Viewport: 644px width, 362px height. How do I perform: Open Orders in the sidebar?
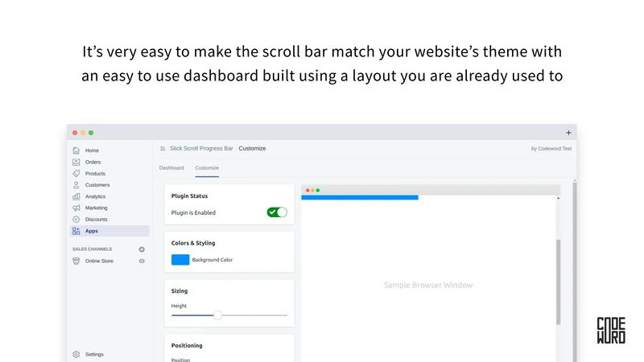[x=93, y=162]
